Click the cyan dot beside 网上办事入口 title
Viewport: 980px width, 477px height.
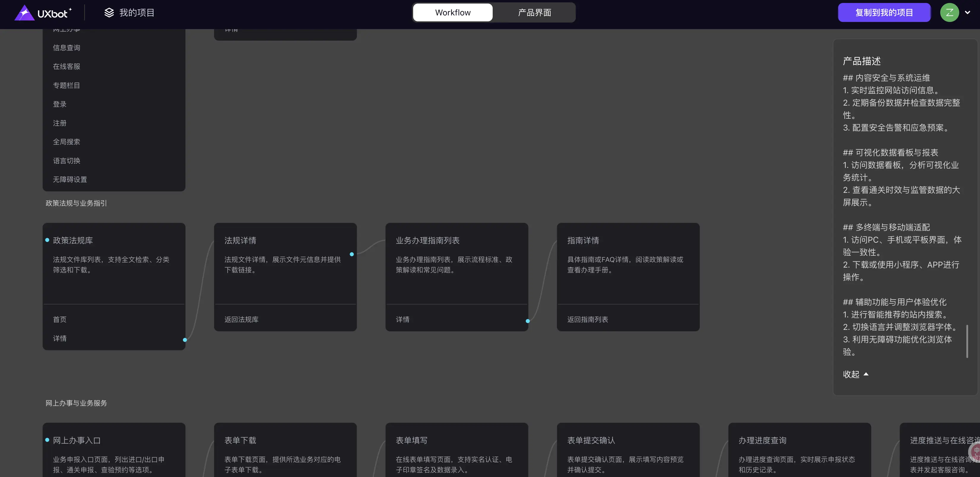[47, 440]
